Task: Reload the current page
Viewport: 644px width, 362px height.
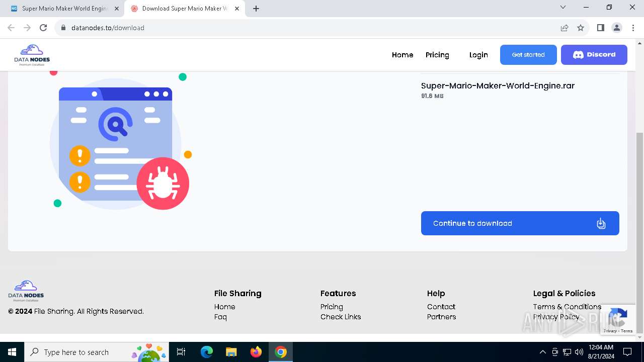Action: coord(43,28)
